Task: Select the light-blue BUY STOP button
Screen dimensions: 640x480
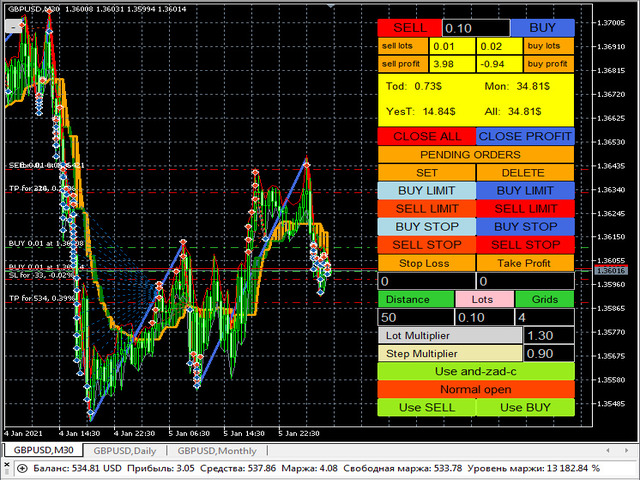Action: click(x=427, y=227)
